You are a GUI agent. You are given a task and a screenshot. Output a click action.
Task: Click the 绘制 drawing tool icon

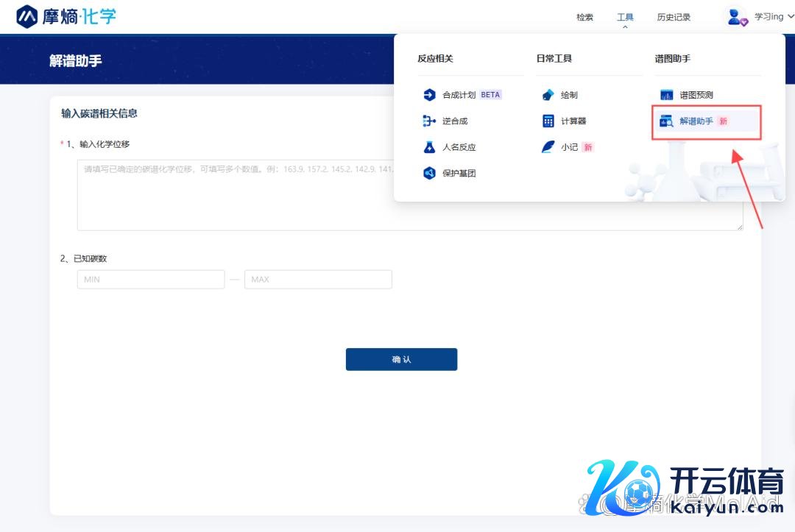click(x=548, y=95)
